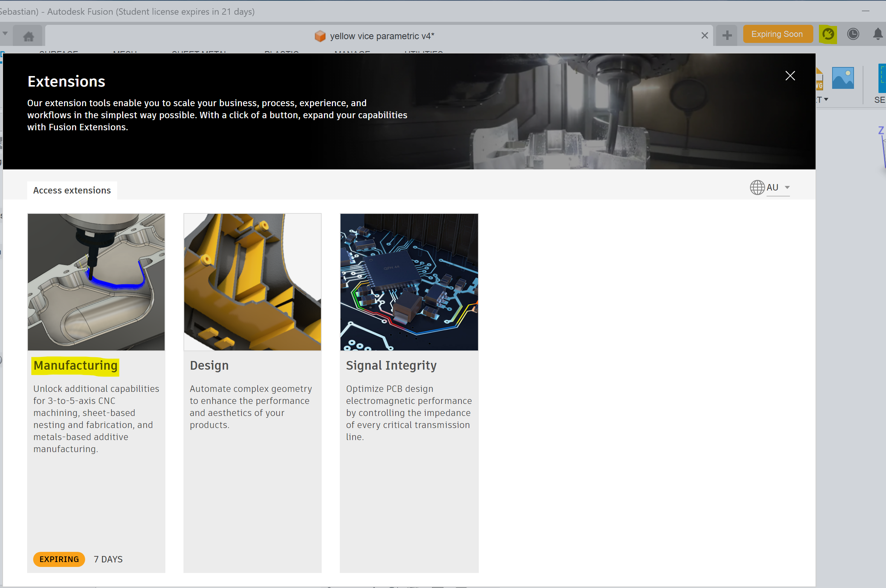Screen dimensions: 886x588
Task: Click the Expiring Soon button
Action: (x=777, y=34)
